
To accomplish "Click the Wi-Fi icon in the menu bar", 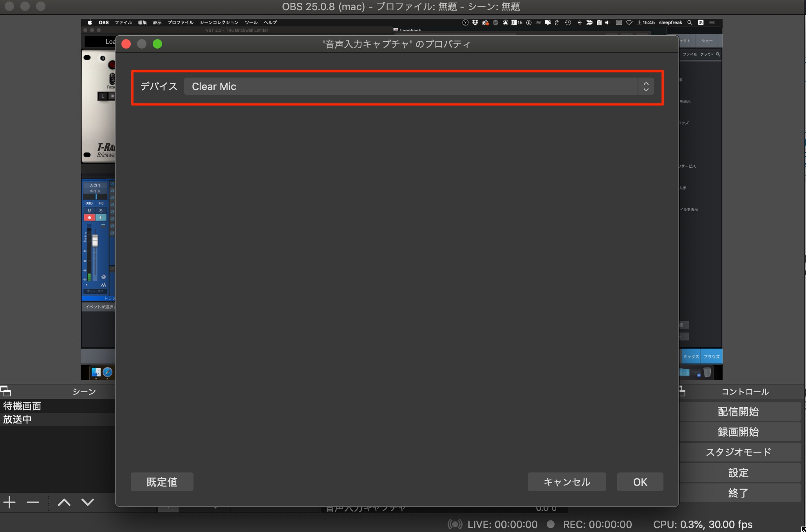I will coord(629,22).
